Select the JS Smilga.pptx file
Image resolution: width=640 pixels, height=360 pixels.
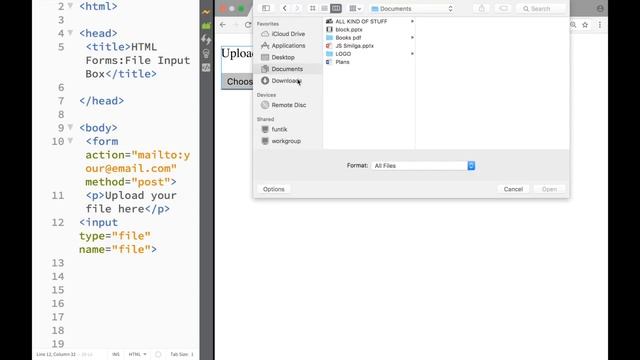click(354, 46)
